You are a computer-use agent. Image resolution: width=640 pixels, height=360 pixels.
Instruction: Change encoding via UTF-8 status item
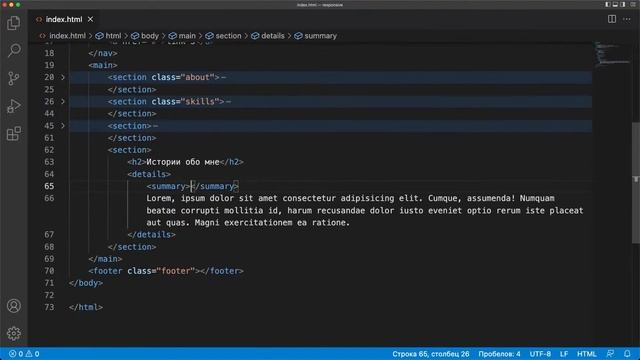point(540,354)
